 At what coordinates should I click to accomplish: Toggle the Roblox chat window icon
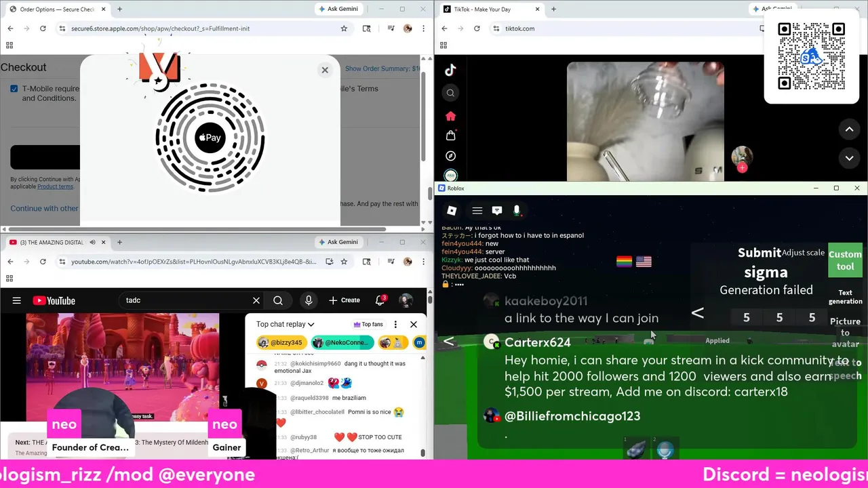496,211
